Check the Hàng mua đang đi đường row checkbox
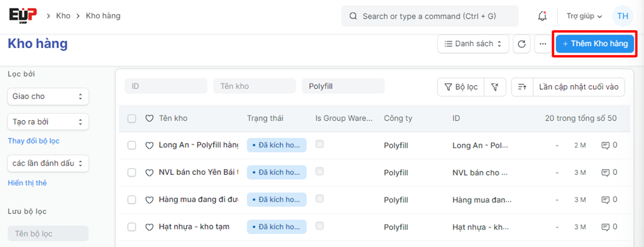Image resolution: width=644 pixels, height=247 pixels. (132, 200)
